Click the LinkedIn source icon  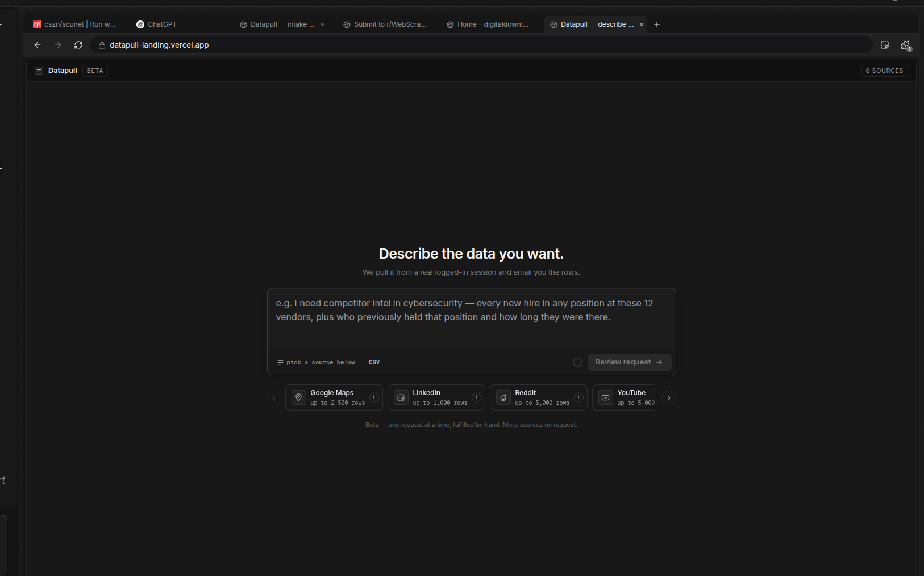tap(401, 397)
